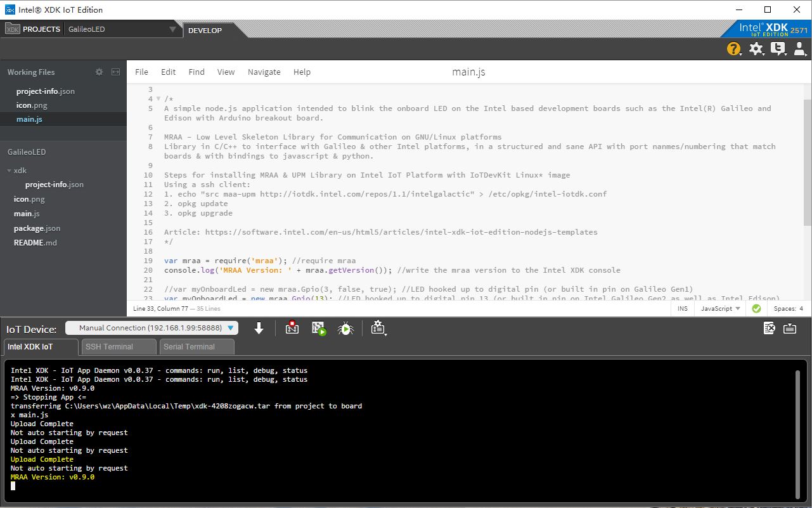Click the clear console icon at panel right
Image resolution: width=812 pixels, height=508 pixels.
point(769,328)
